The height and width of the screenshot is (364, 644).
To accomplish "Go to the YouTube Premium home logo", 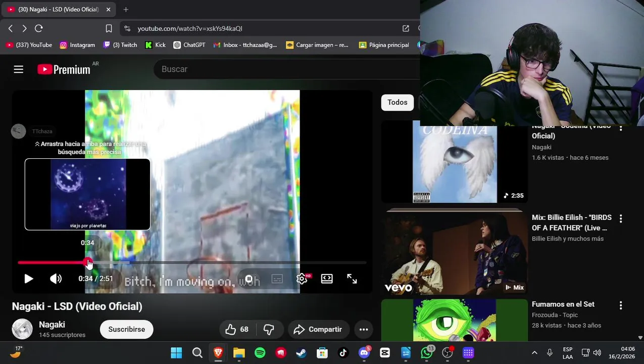I will [64, 69].
